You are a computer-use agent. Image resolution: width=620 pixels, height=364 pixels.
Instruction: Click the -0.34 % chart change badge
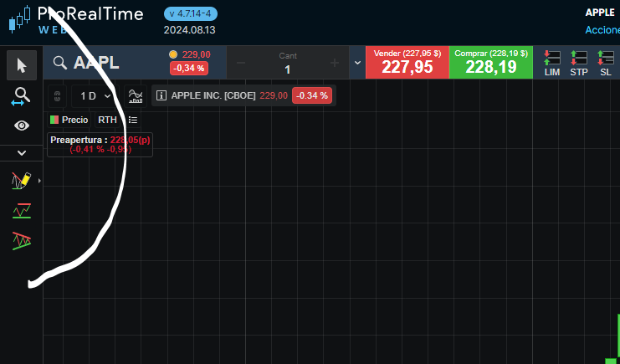coord(312,95)
